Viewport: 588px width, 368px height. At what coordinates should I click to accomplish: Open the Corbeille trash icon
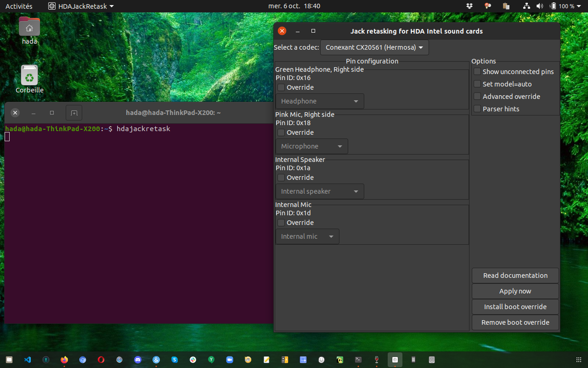(29, 79)
